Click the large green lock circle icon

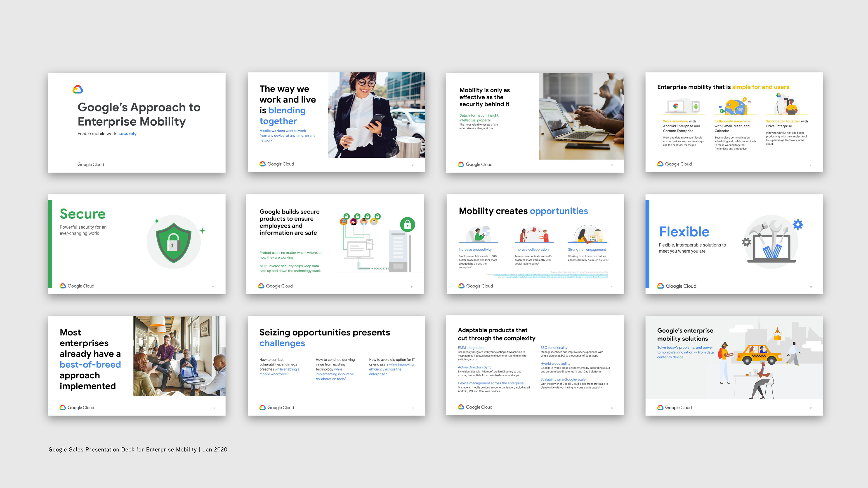click(x=407, y=224)
